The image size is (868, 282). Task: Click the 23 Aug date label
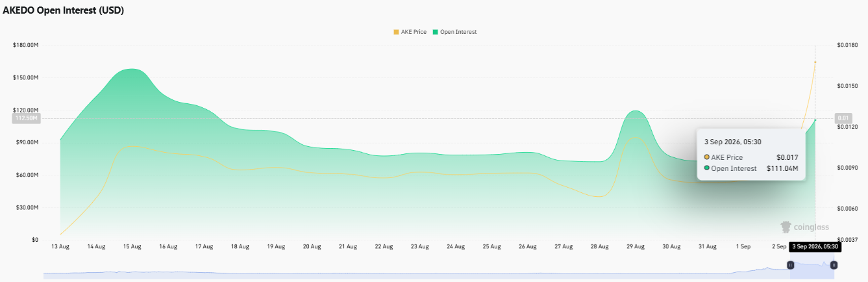pyautogui.click(x=419, y=247)
